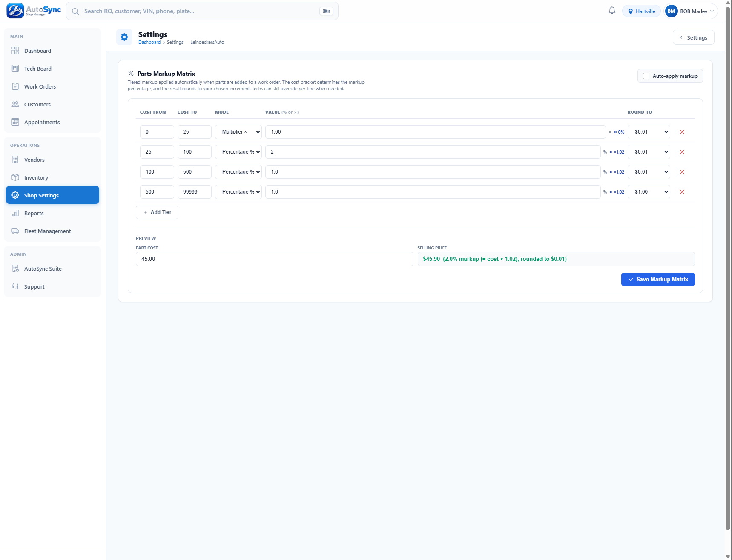Click the Hartville location button
This screenshot has width=732, height=560.
click(641, 11)
